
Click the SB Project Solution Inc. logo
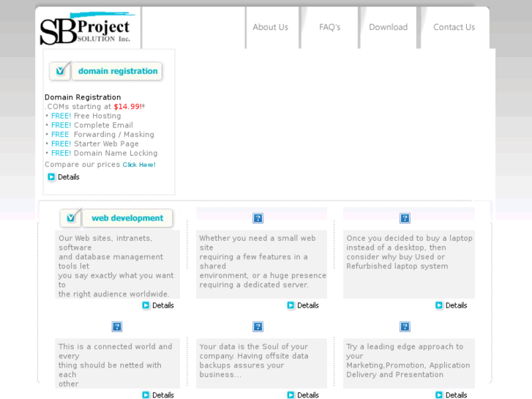click(x=88, y=29)
